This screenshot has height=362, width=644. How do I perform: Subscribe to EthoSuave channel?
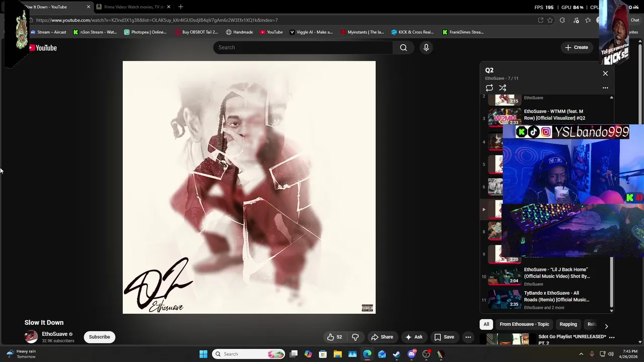coord(100,337)
